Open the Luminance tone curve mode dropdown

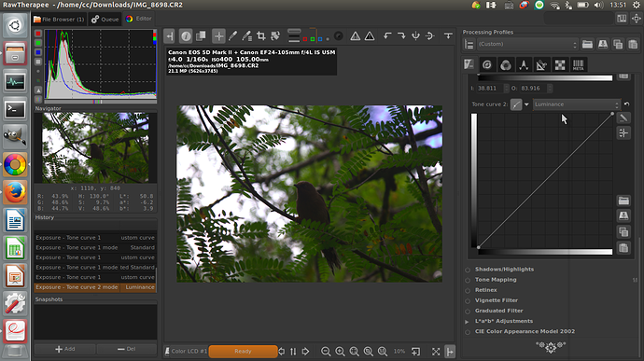(576, 104)
